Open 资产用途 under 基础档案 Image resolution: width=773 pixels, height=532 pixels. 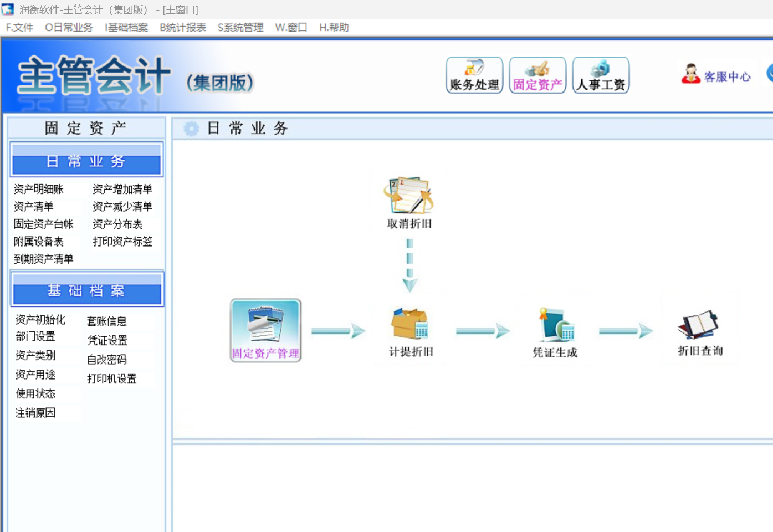35,375
